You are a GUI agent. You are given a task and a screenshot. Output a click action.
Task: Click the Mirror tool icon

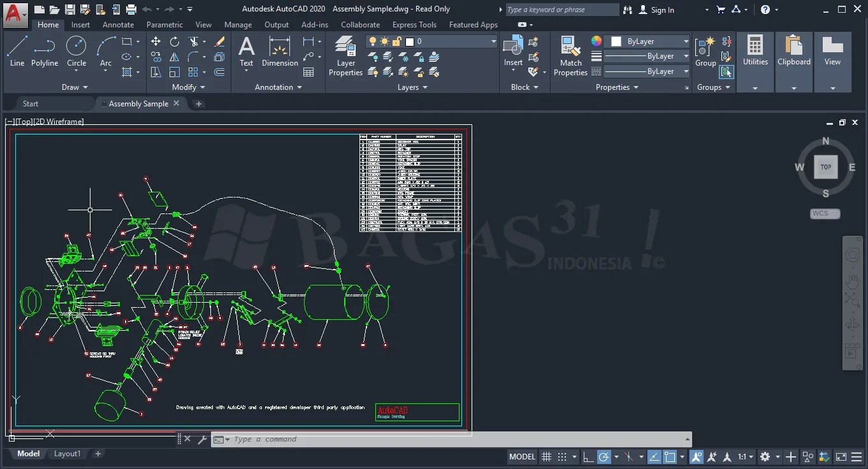[x=175, y=57]
